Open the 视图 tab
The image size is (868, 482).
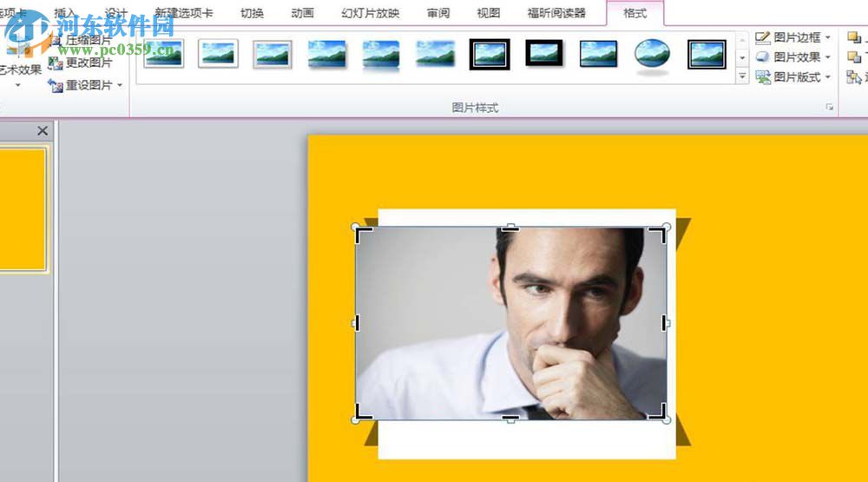click(x=488, y=13)
